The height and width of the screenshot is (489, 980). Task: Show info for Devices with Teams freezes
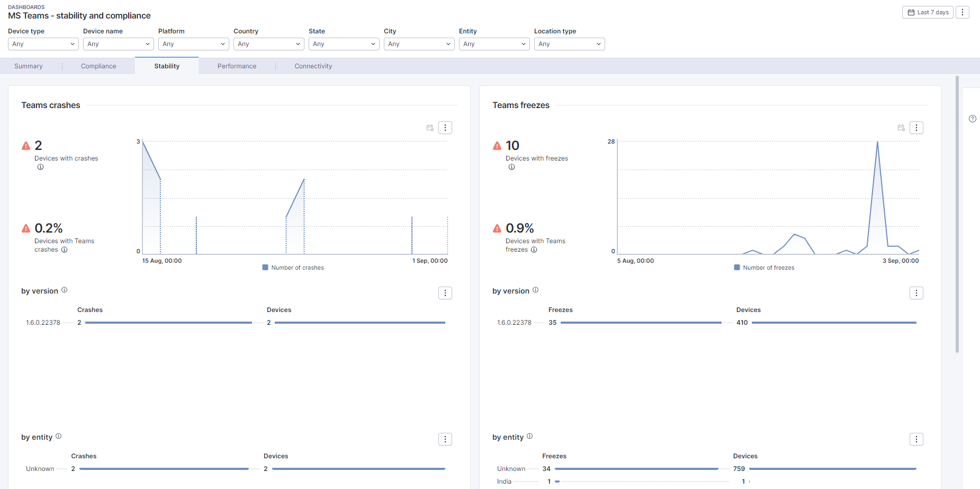coord(534,250)
